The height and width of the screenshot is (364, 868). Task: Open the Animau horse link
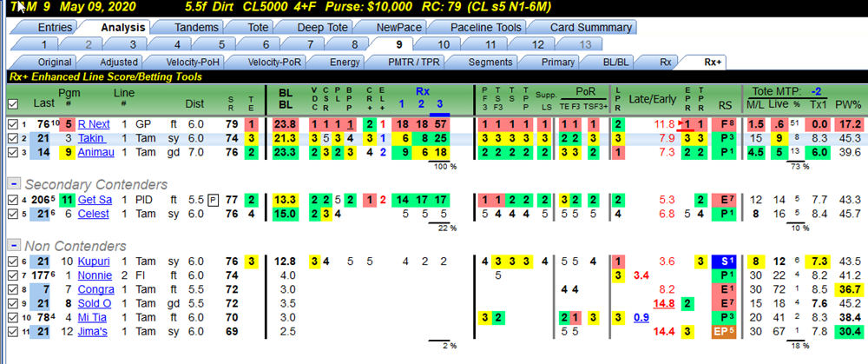[95, 152]
